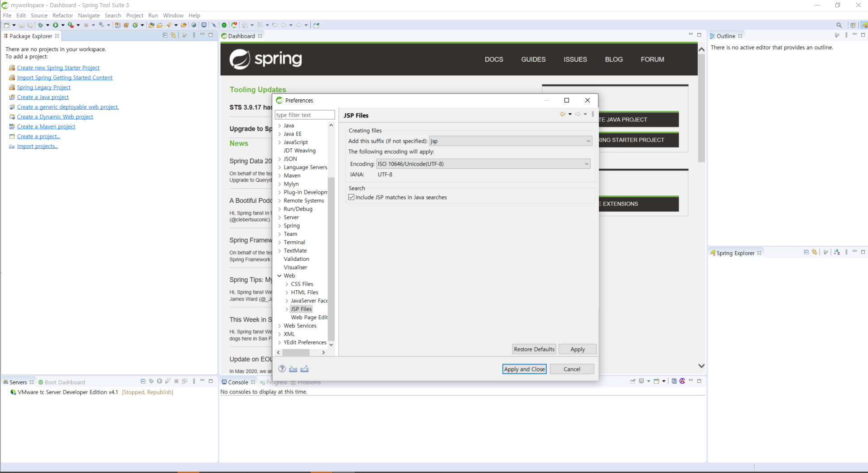Click the preferences tree horizontal scrollbar

(x=296, y=352)
